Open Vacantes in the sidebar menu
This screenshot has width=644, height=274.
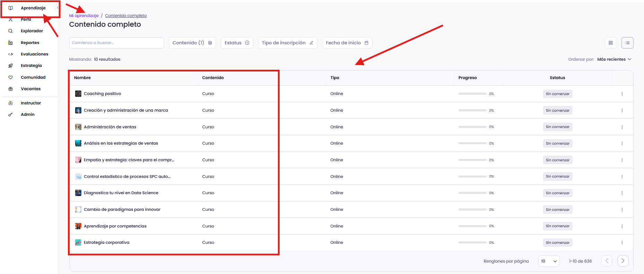click(x=30, y=89)
